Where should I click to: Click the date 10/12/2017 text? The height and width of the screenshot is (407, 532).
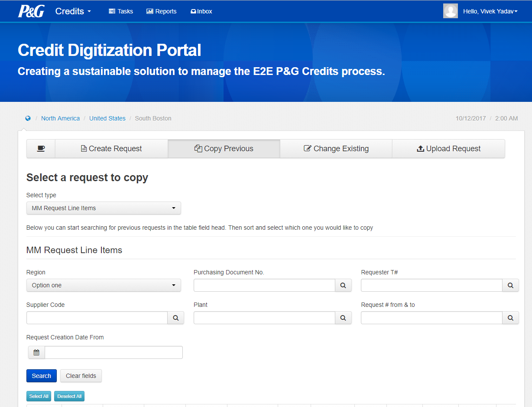(470, 118)
